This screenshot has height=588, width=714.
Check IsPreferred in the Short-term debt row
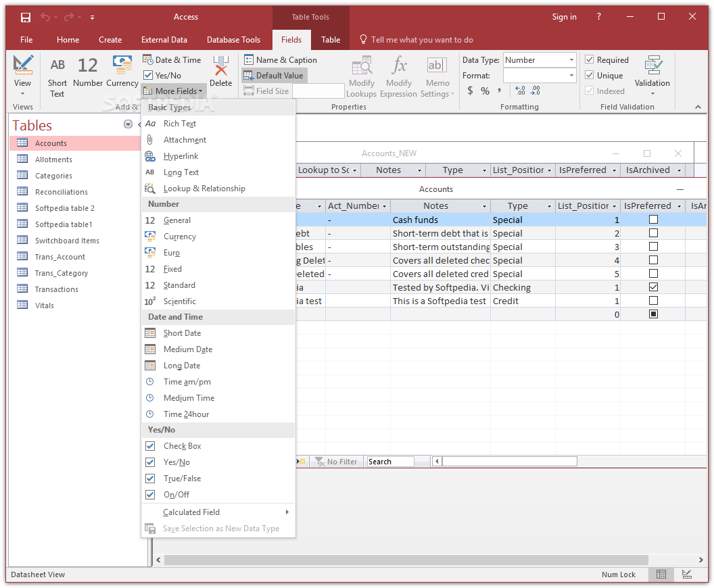[653, 233]
